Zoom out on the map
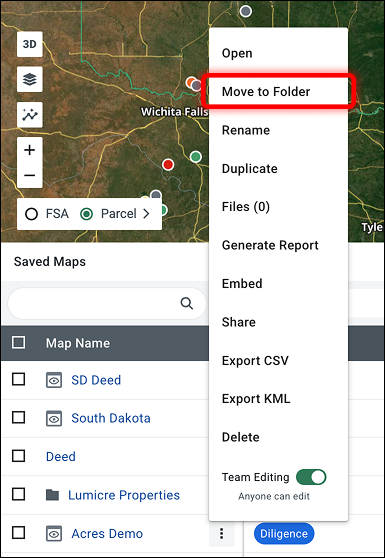The width and height of the screenshot is (385, 558). (30, 175)
